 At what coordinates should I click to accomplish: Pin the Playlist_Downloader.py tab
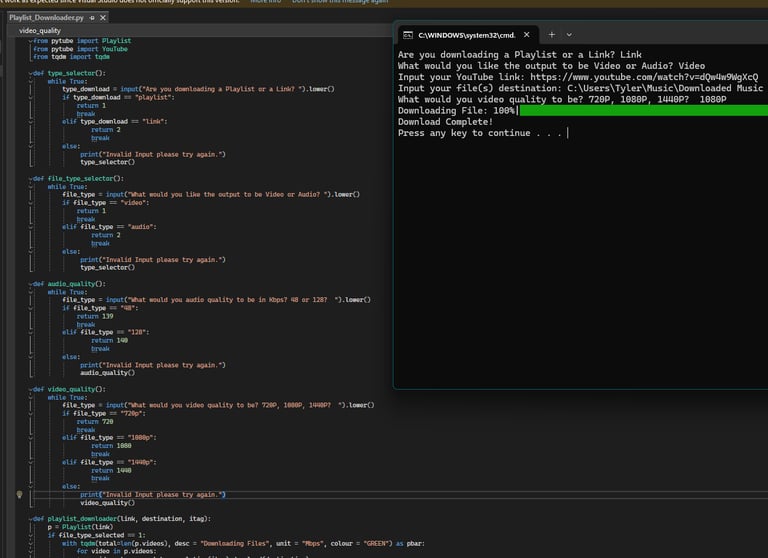pos(93,18)
